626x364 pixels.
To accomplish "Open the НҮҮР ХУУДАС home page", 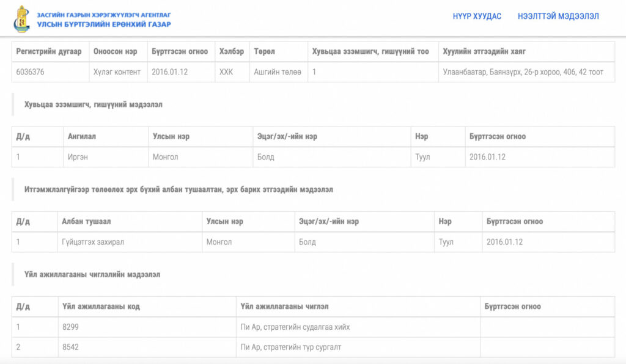I will pyautogui.click(x=477, y=16).
